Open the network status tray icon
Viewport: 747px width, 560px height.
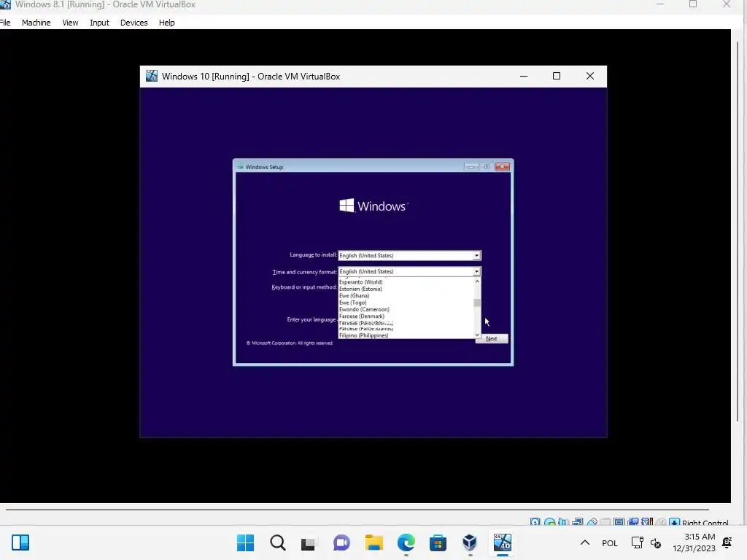click(637, 542)
